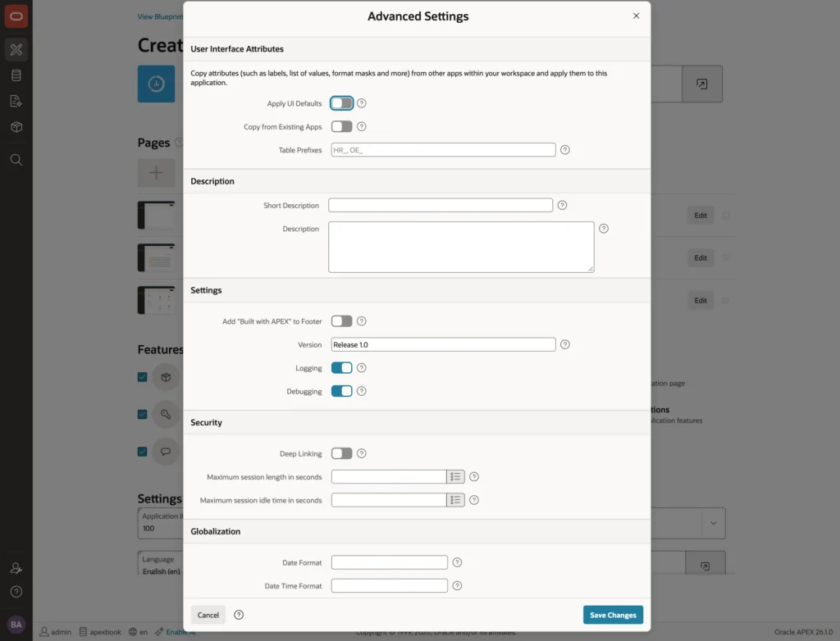This screenshot has width=840, height=641.
Task: Show help for Debugging
Action: point(362,391)
